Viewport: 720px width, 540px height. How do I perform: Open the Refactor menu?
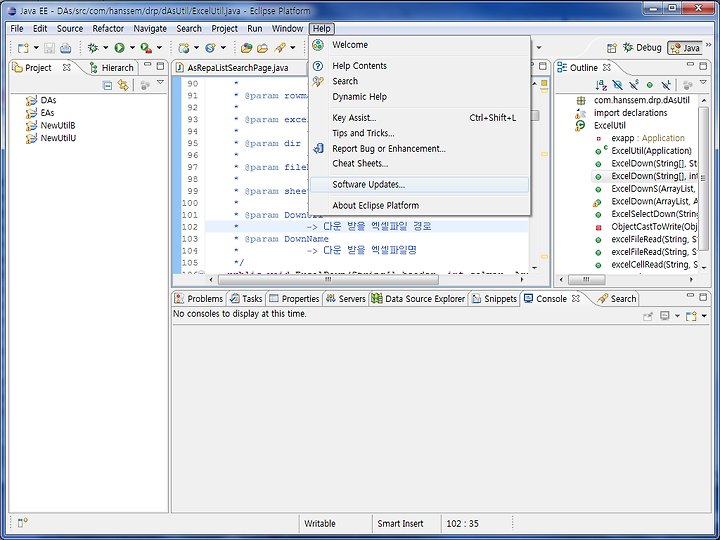tap(108, 28)
